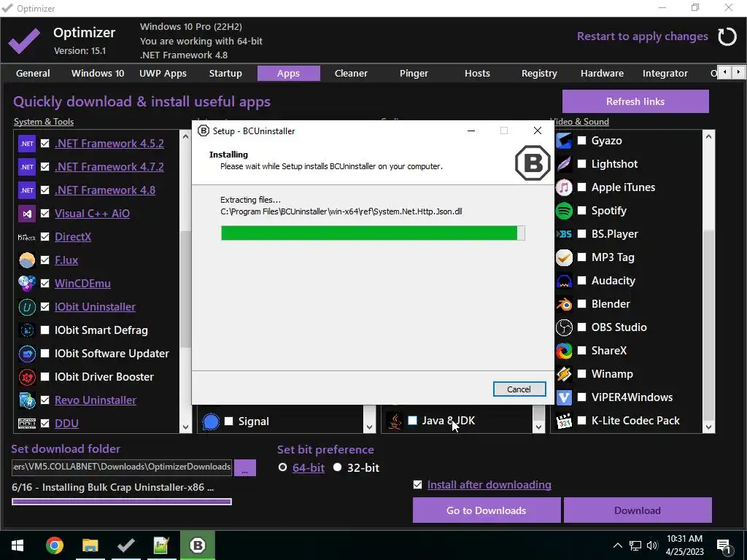Click down arrow beside Signal list

(369, 427)
